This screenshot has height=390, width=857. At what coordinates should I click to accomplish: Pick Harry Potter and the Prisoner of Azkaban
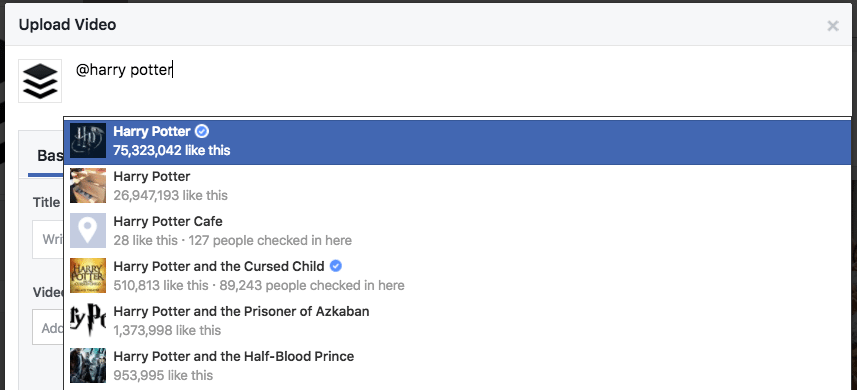[457, 321]
